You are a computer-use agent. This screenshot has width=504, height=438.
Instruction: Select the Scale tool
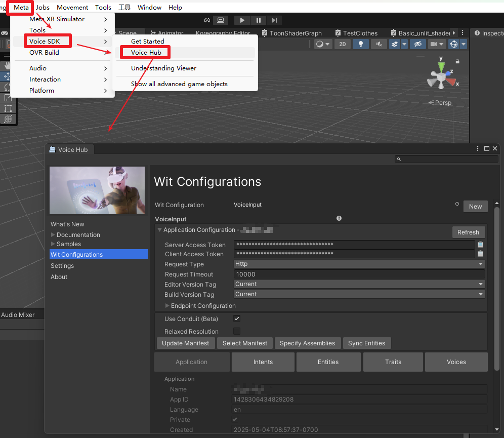pyautogui.click(x=7, y=98)
